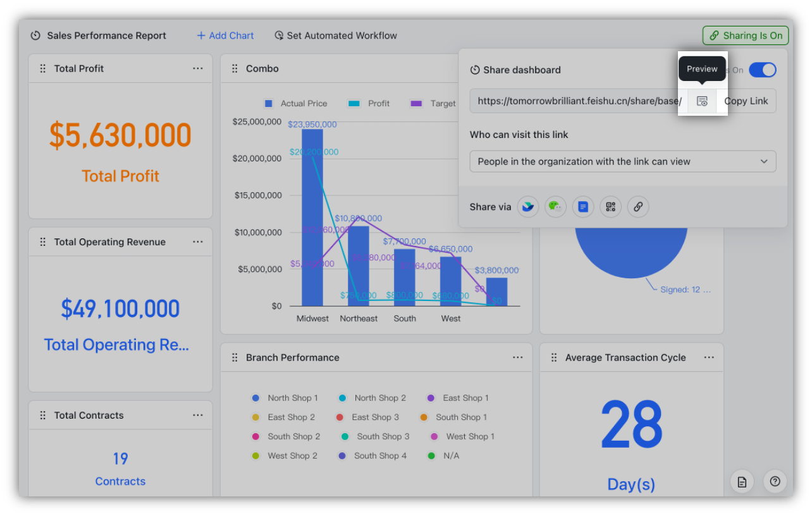Share the dashboard via WeChat
Image resolution: width=812 pixels, height=516 pixels.
555,207
